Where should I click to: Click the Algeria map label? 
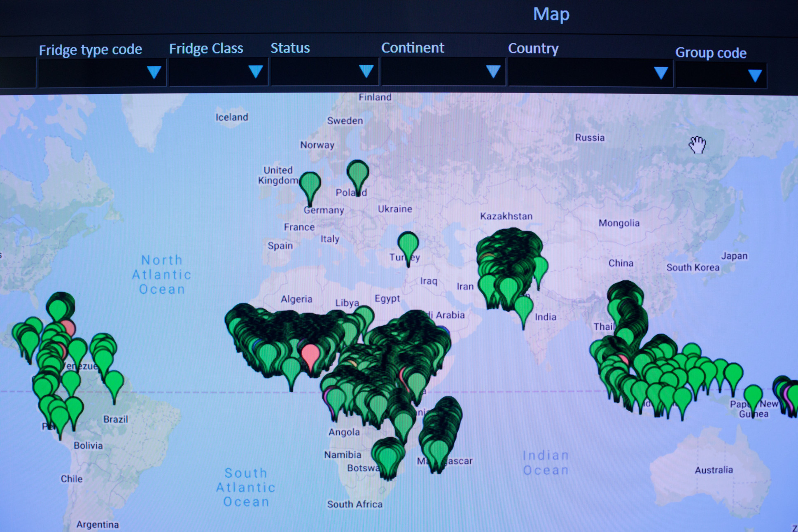point(296,299)
